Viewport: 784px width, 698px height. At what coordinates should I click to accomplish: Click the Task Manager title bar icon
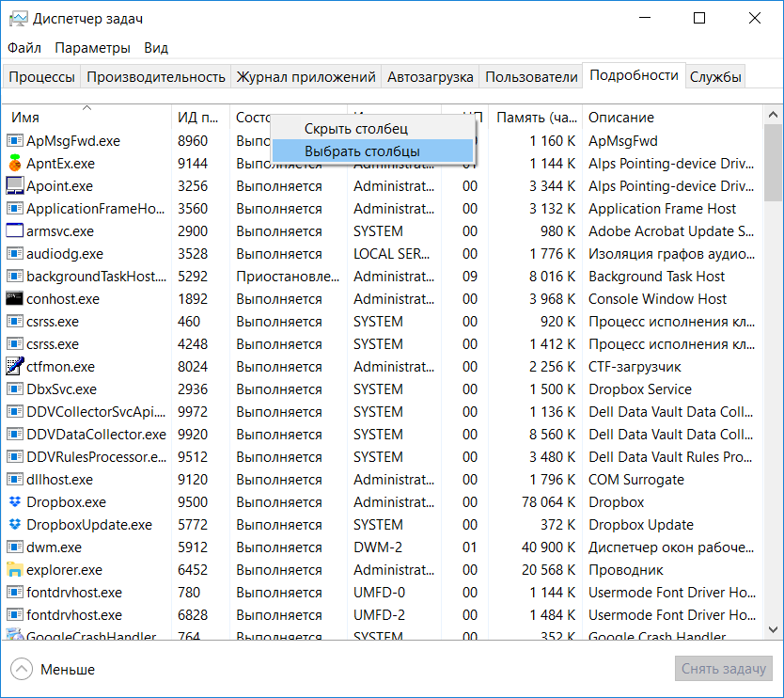point(17,18)
